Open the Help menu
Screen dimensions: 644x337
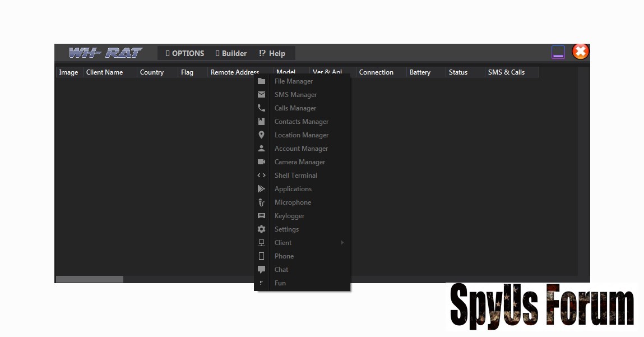(272, 53)
